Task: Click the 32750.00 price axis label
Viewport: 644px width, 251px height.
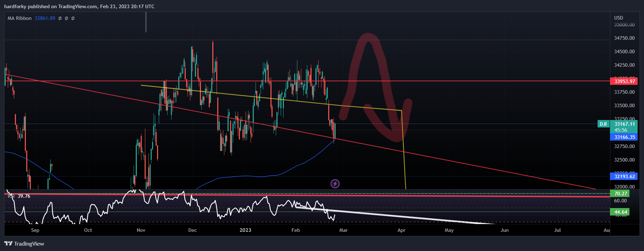Action: click(624, 146)
